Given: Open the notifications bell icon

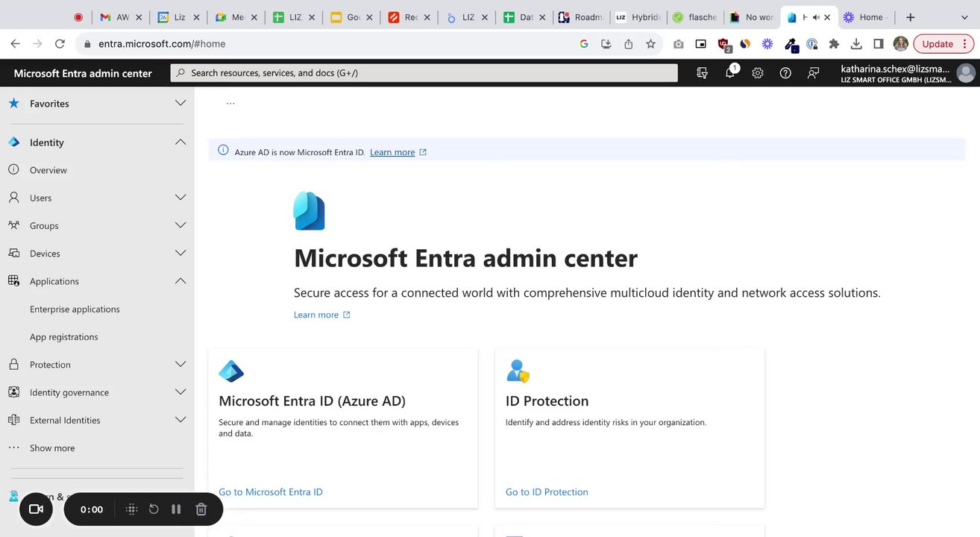Looking at the screenshot, I should pos(730,73).
